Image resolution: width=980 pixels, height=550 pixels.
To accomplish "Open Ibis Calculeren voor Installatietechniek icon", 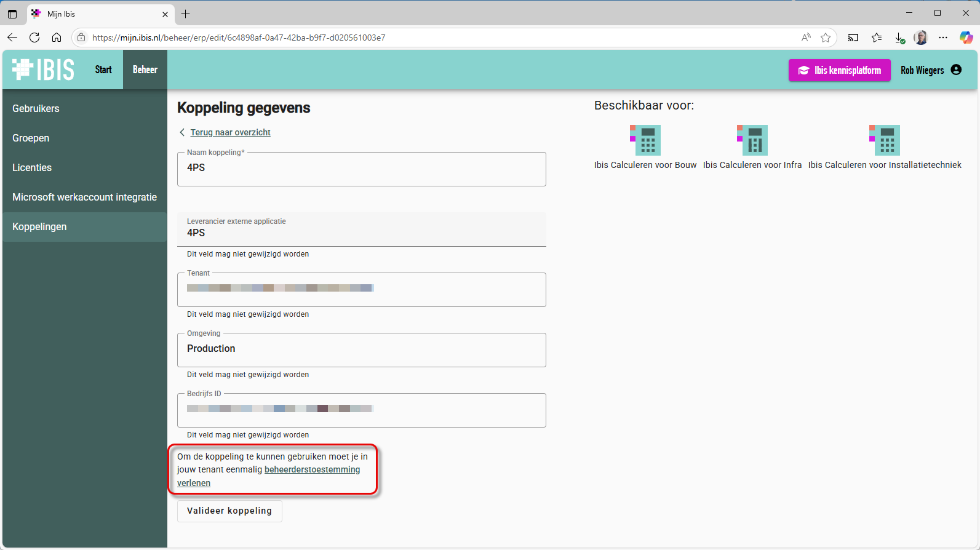I will [x=884, y=140].
